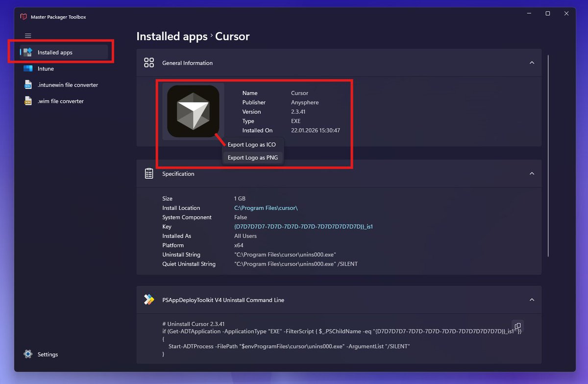Click the .wim converter file icon
Image resolution: width=588 pixels, height=384 pixels.
click(x=28, y=101)
